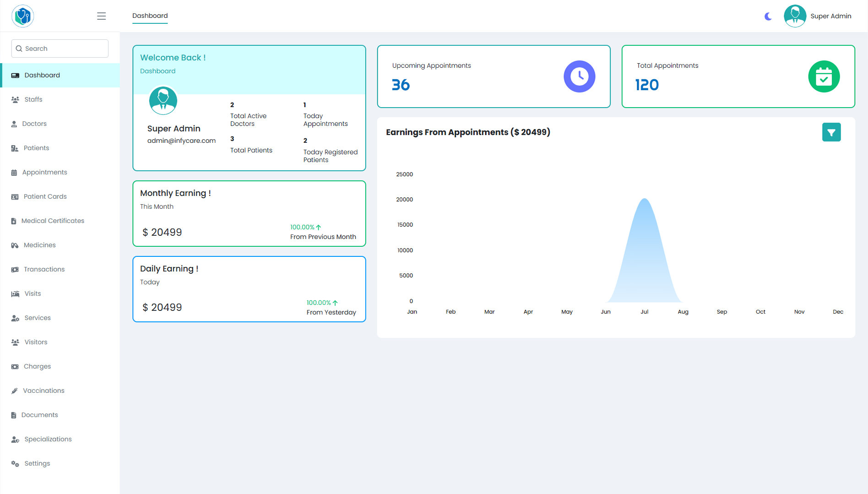Click the Patients icon in sidebar

point(15,148)
